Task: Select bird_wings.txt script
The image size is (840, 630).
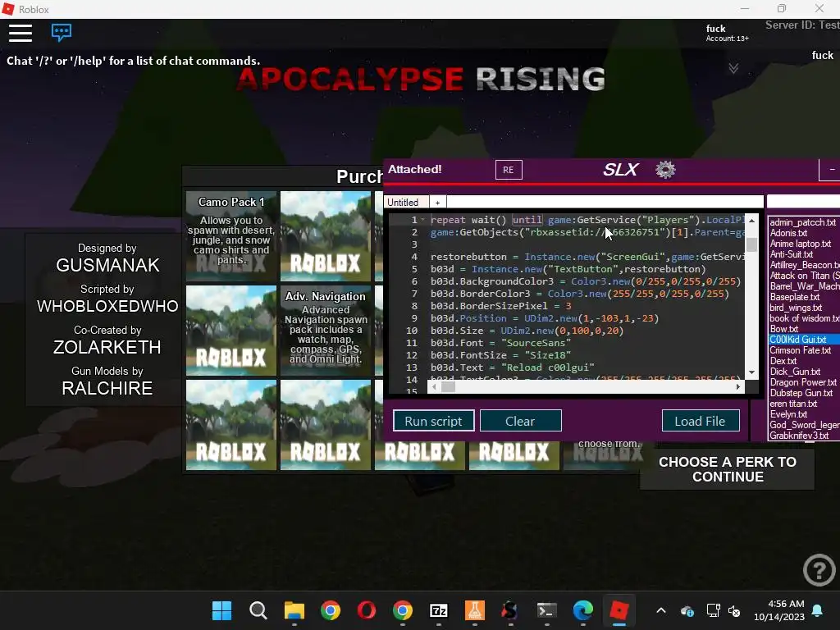Action: [x=796, y=308]
